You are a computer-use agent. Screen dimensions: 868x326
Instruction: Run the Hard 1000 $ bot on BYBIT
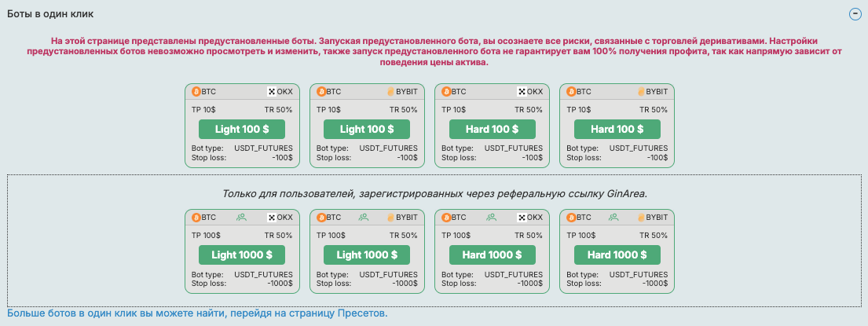pyautogui.click(x=617, y=255)
